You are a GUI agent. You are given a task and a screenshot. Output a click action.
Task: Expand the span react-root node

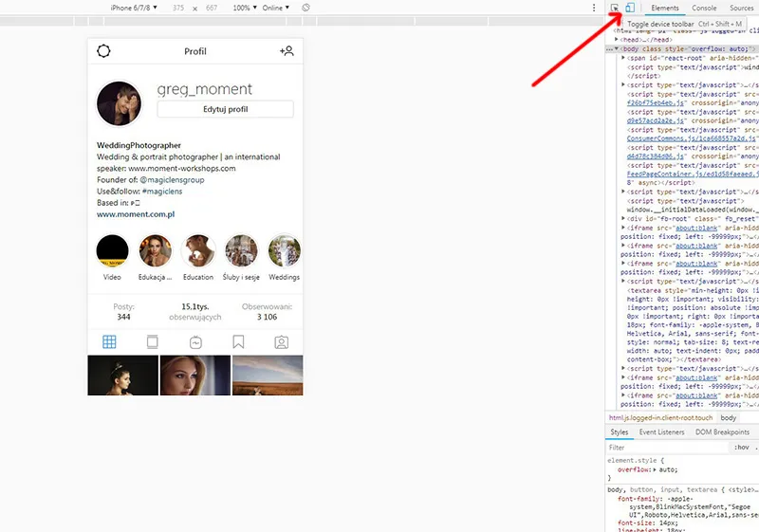[623, 58]
